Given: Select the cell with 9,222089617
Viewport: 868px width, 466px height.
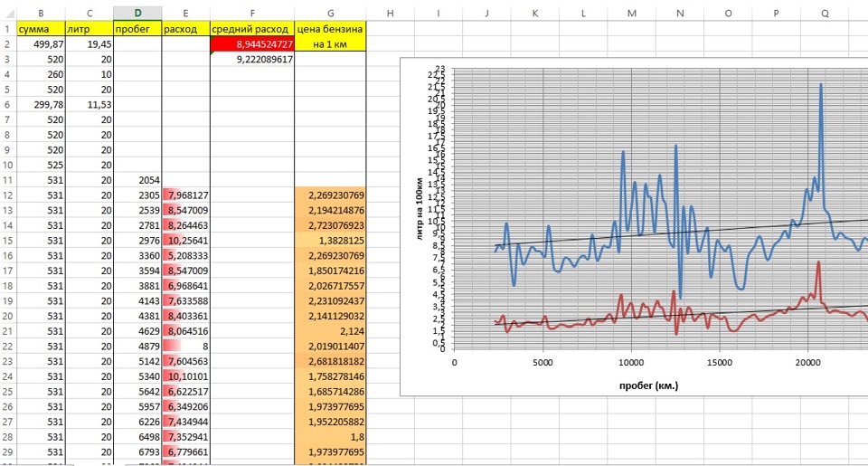Looking at the screenshot, I should [252, 60].
